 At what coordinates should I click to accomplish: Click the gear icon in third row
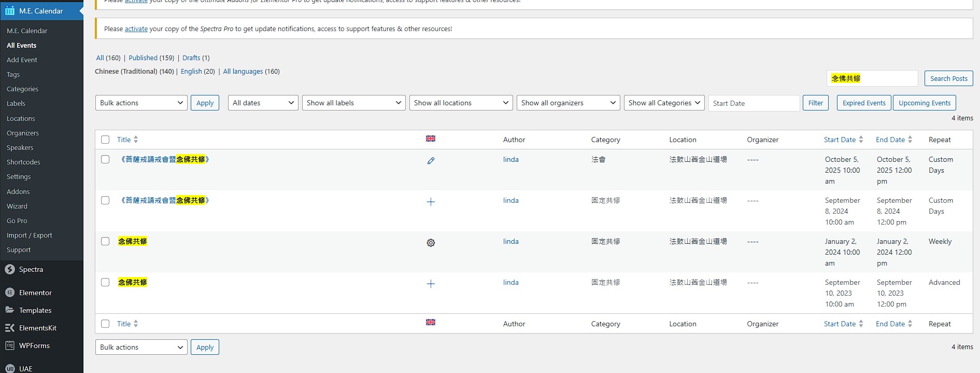(431, 243)
